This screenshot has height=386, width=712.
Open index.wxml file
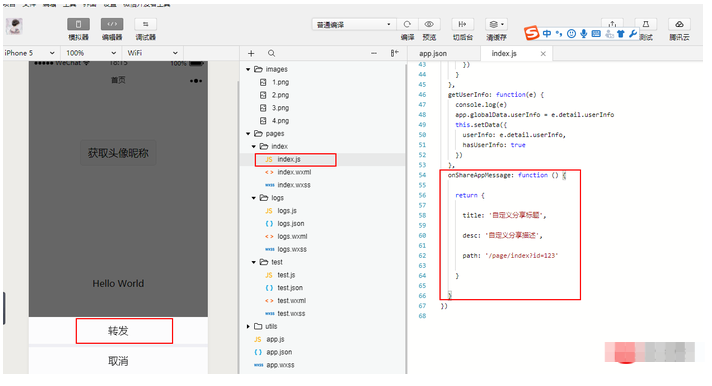294,172
